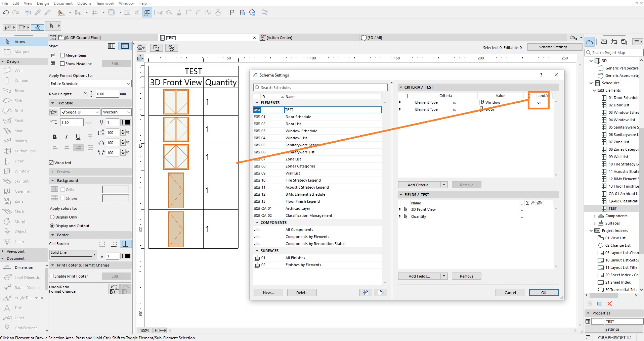Click the export scheme icon in dialog
Image resolution: width=644 pixels, height=341 pixels.
(381, 293)
